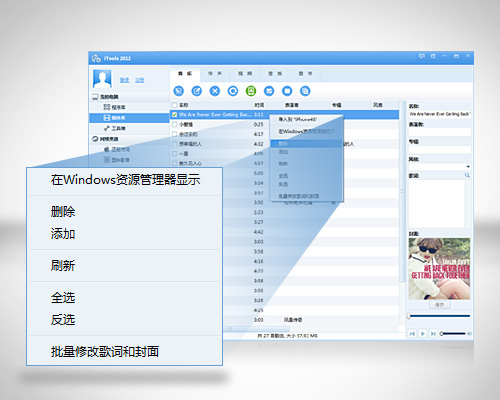Screen dimensions: 500x400
Task: Choose 在Windows资源管理器显示 in the enlarged menu
Action: tap(125, 180)
